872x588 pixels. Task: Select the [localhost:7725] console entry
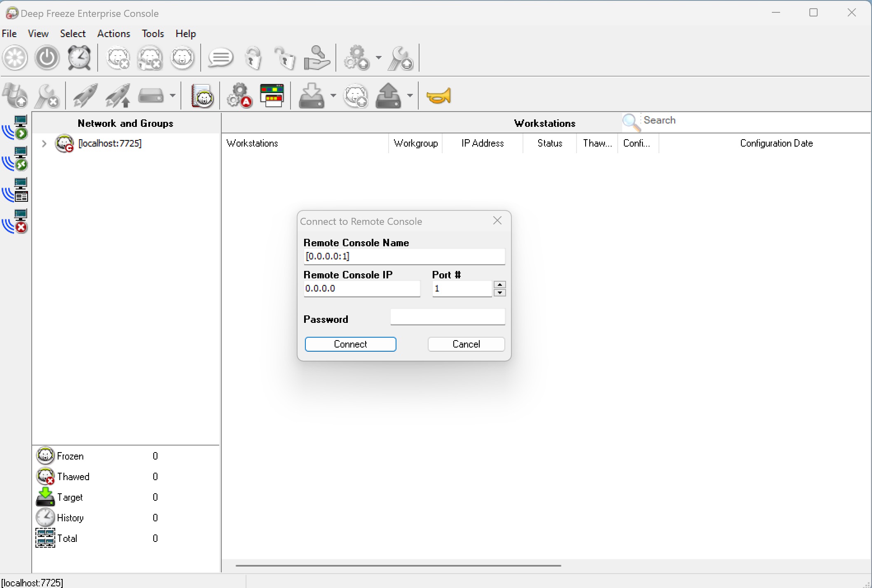[x=110, y=143]
